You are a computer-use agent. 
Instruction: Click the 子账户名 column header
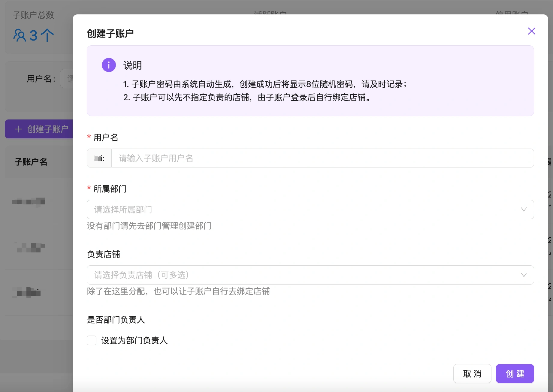point(31,162)
